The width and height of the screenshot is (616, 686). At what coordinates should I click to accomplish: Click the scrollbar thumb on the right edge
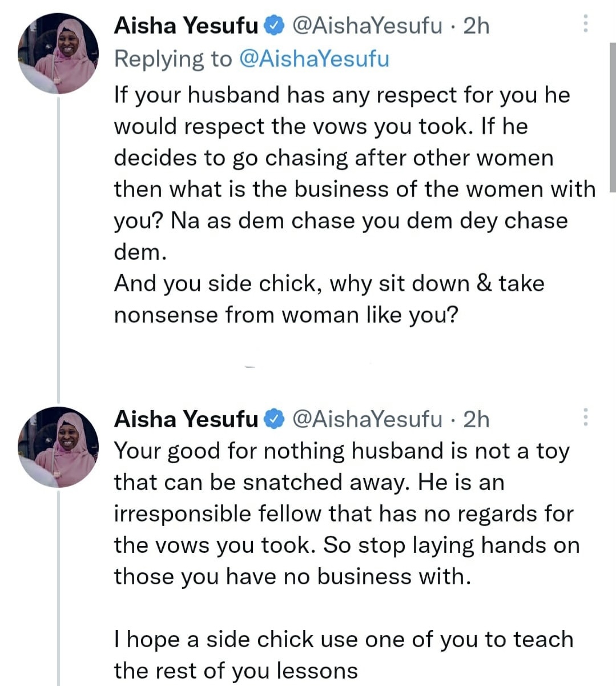click(x=613, y=117)
